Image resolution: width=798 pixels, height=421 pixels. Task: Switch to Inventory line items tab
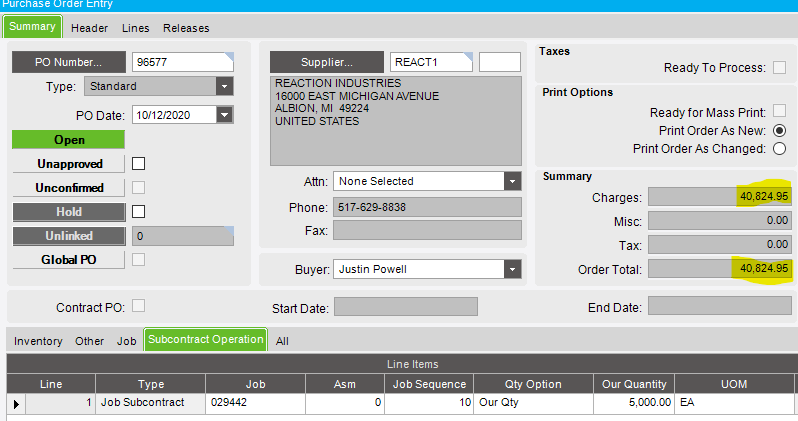pyautogui.click(x=38, y=341)
